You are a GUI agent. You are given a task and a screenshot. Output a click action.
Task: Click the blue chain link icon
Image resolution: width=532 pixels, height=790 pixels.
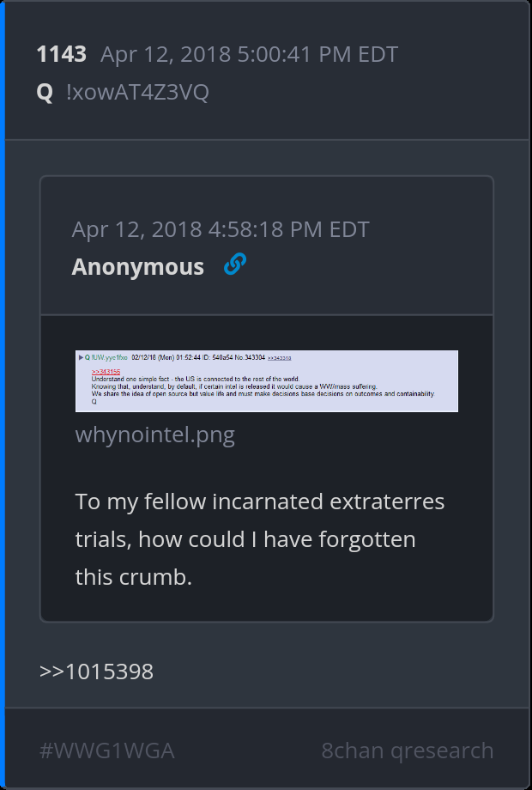coord(235,264)
